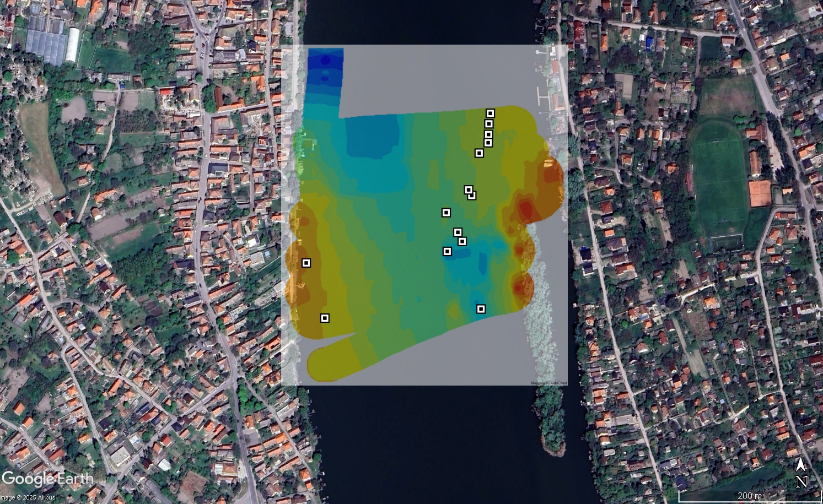Click the Mapping by AutoChart credit text
The width and height of the screenshot is (823, 504).
click(548, 383)
